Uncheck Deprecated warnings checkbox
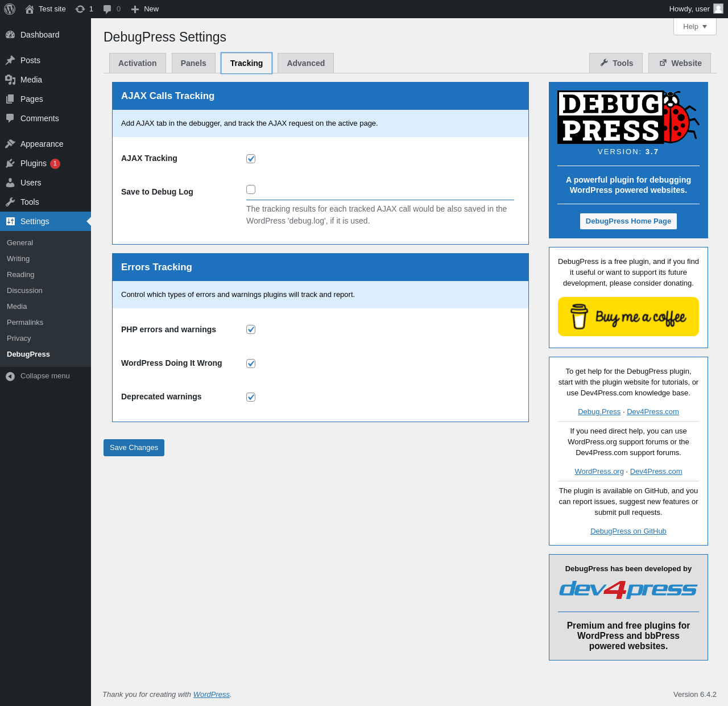The width and height of the screenshot is (728, 706). click(251, 397)
